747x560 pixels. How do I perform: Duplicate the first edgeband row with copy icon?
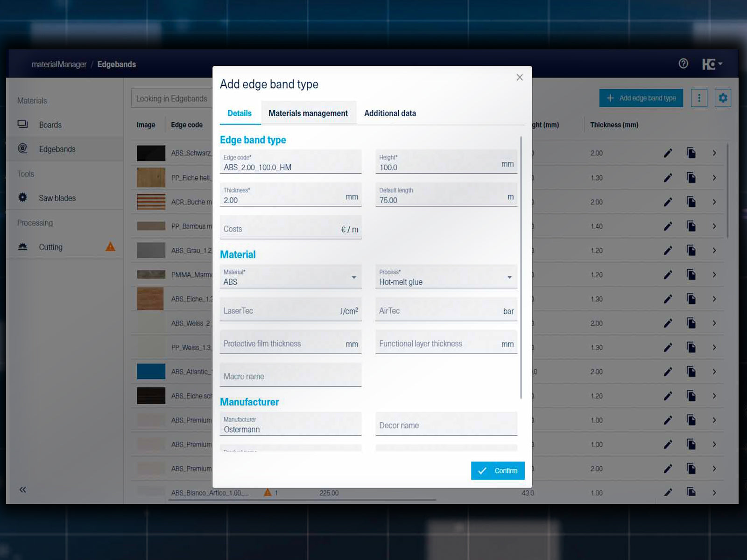coord(691,153)
